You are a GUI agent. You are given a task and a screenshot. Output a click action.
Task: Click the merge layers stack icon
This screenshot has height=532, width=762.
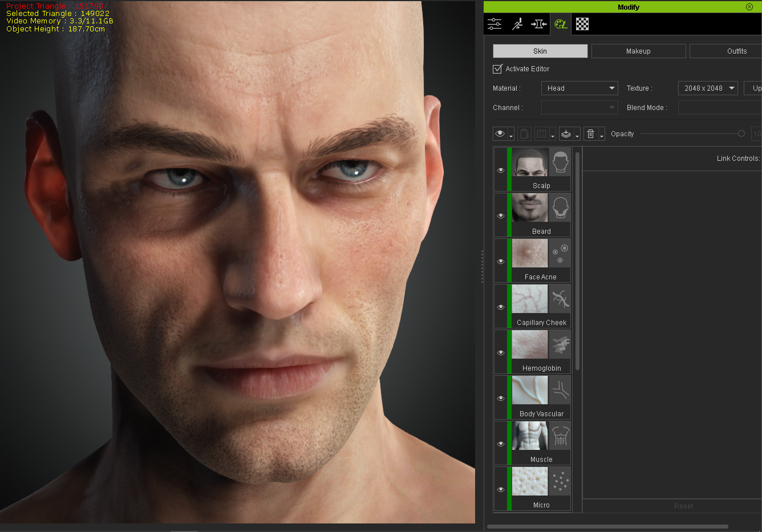click(566, 134)
